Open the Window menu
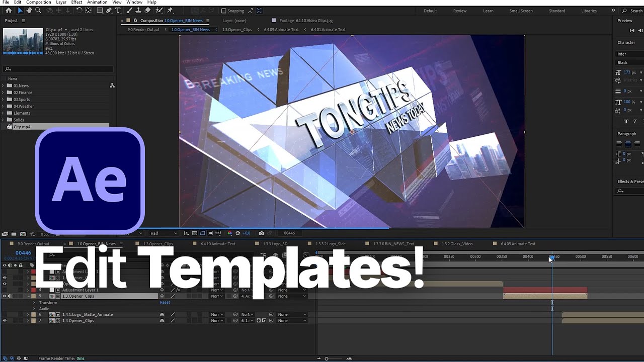This screenshot has height=362, width=644. tap(134, 3)
